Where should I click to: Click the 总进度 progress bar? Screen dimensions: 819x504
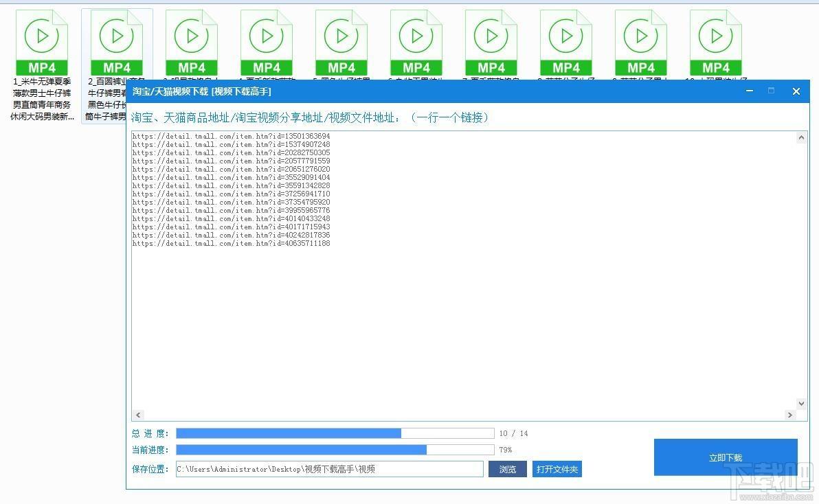click(335, 433)
